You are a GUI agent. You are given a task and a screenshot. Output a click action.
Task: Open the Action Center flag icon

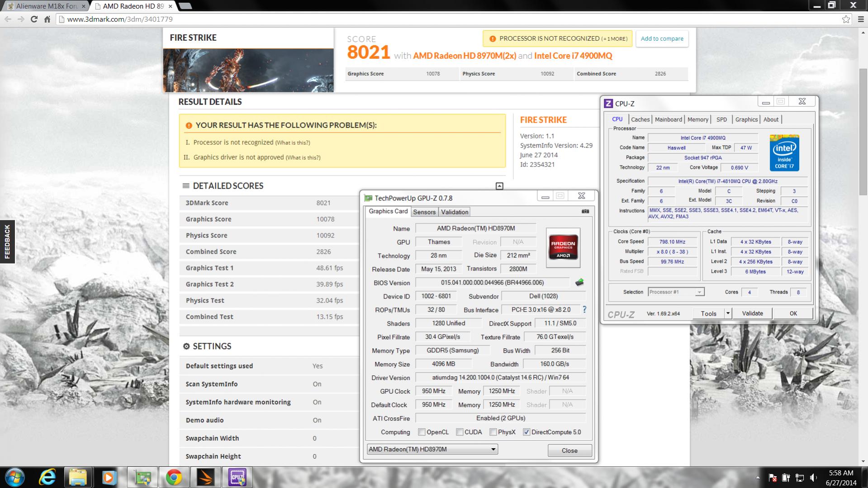click(773, 478)
